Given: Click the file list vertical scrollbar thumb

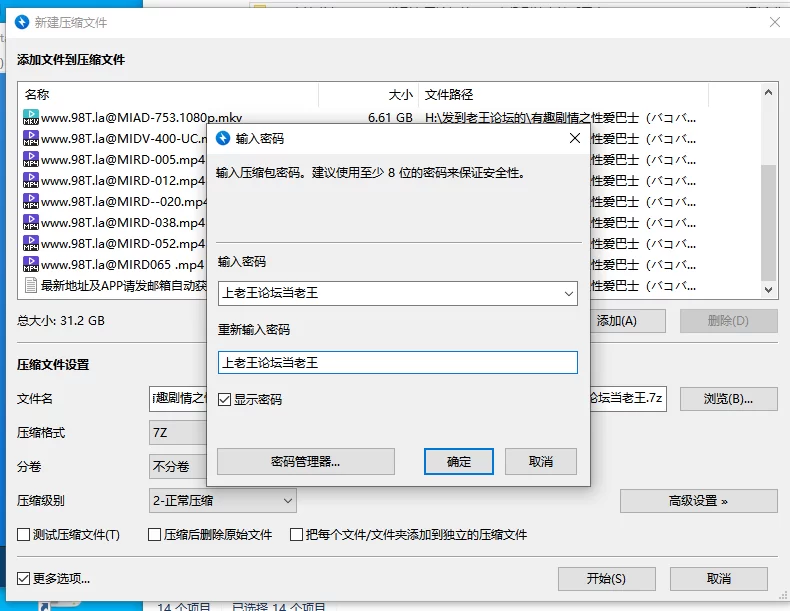Looking at the screenshot, I should (x=768, y=222).
